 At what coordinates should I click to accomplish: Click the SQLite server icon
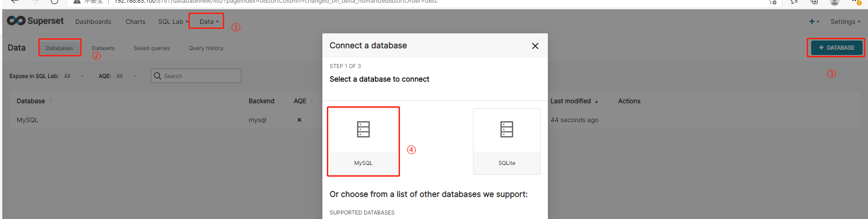click(507, 129)
